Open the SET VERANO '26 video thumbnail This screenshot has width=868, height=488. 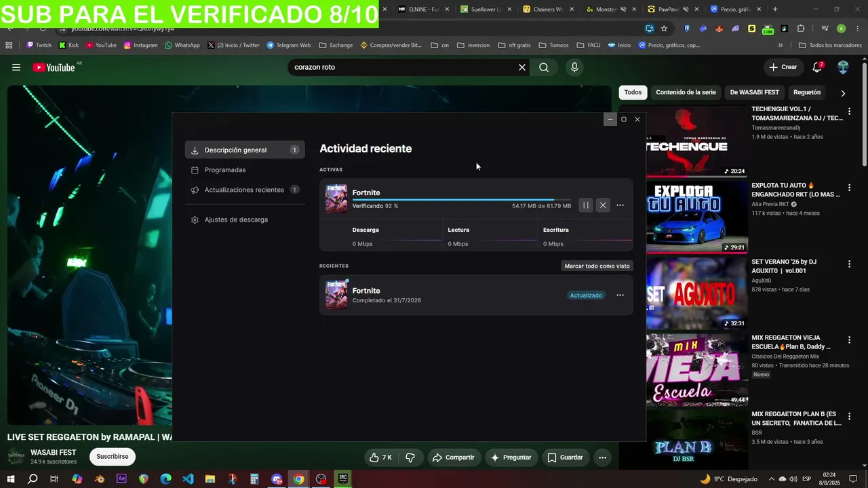(x=696, y=293)
